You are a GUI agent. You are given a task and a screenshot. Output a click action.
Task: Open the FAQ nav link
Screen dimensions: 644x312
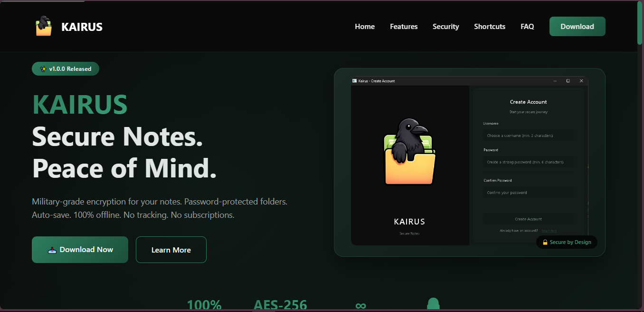point(527,27)
